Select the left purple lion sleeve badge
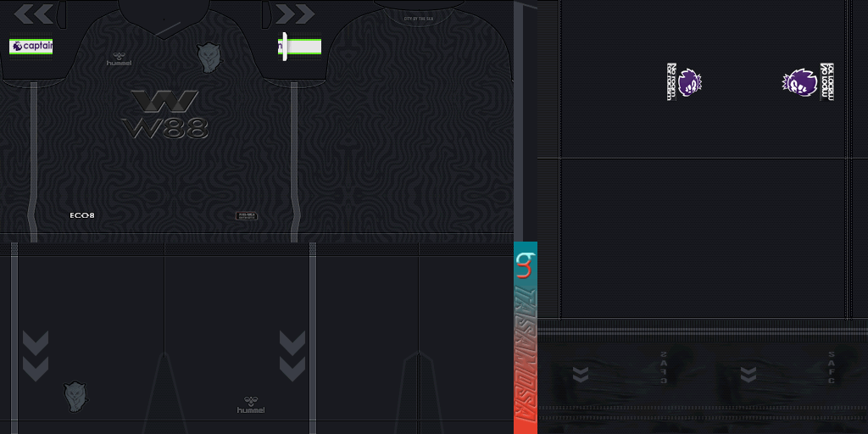Image resolution: width=868 pixels, height=434 pixels. pyautogui.click(x=689, y=83)
